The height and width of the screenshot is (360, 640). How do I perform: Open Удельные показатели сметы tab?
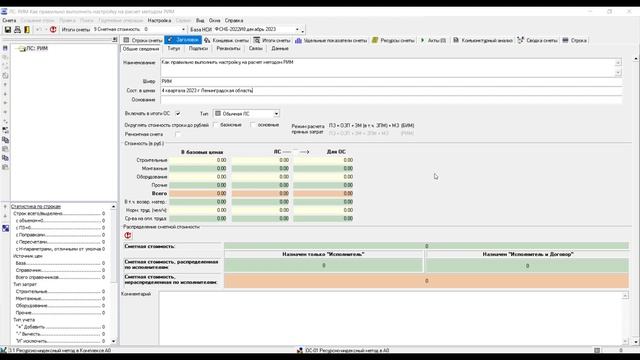(x=331, y=40)
